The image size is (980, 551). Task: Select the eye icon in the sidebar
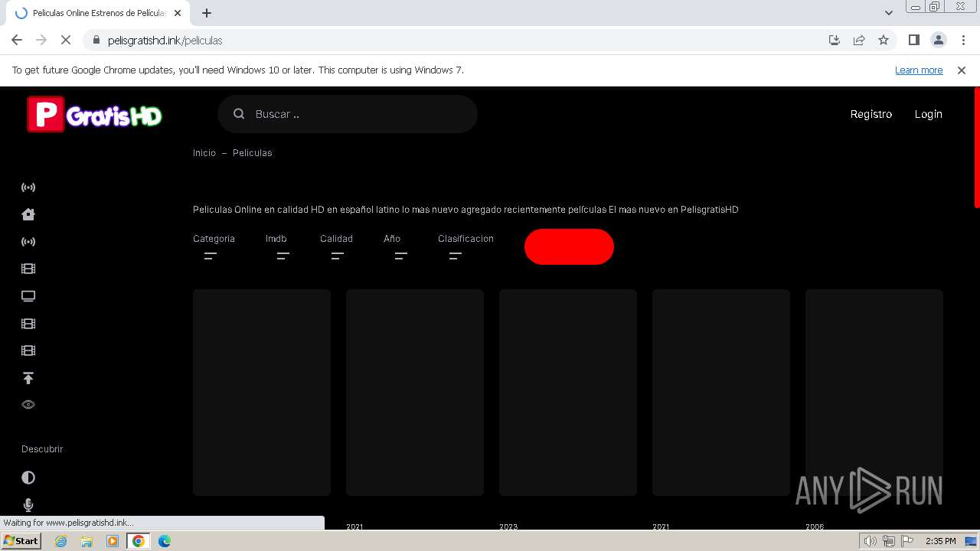pyautogui.click(x=28, y=405)
